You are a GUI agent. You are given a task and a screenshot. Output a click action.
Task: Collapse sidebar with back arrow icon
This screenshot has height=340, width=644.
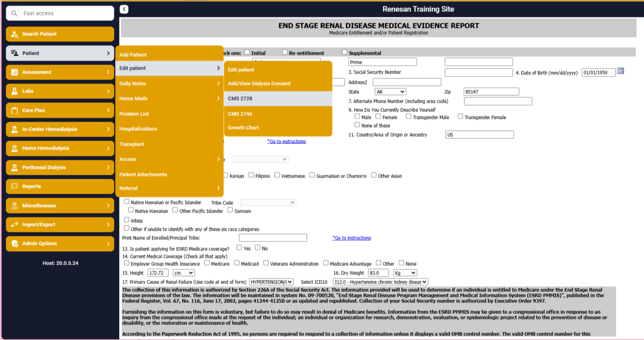(124, 9)
